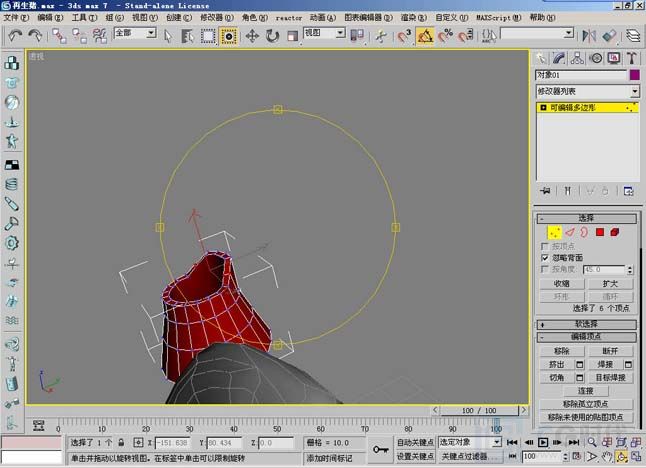
Task: Select the Select Object arrow tool
Action: [x=168, y=36]
